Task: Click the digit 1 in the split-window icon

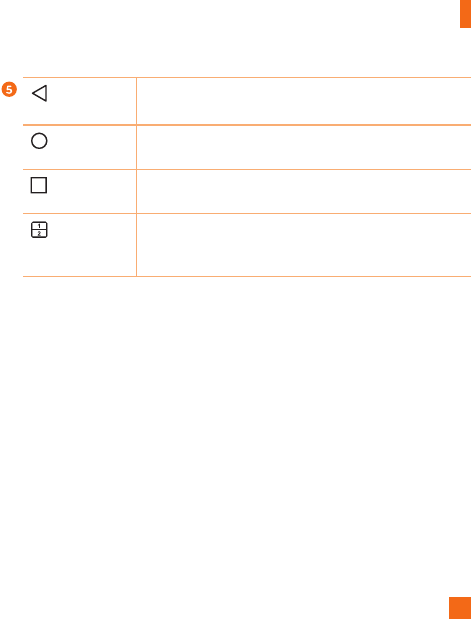Action: coord(39,226)
